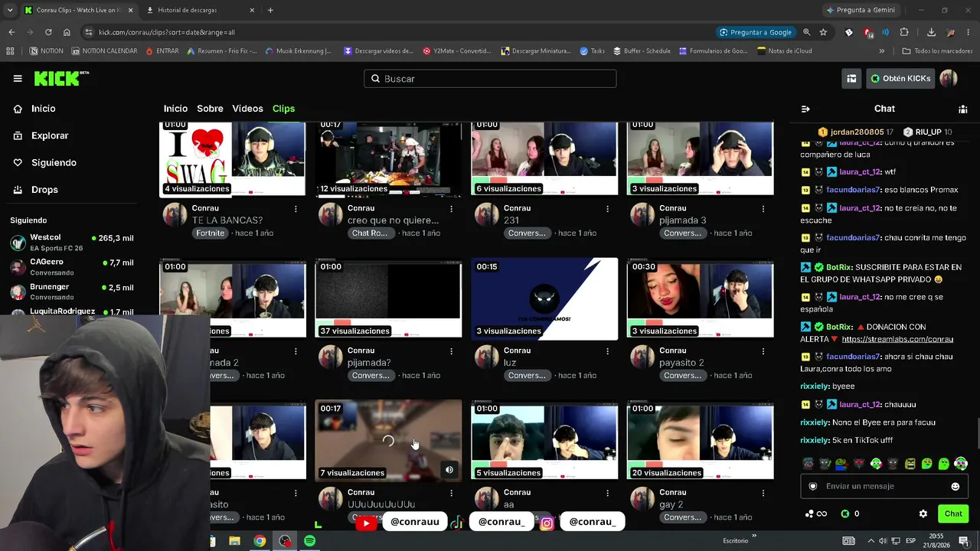Go to the browser home page

click(67, 32)
